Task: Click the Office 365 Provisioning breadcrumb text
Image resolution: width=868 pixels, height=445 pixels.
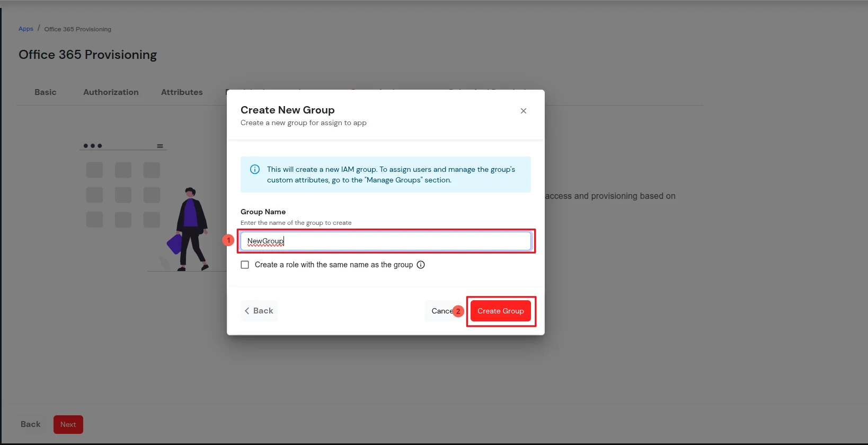Action: (78, 29)
